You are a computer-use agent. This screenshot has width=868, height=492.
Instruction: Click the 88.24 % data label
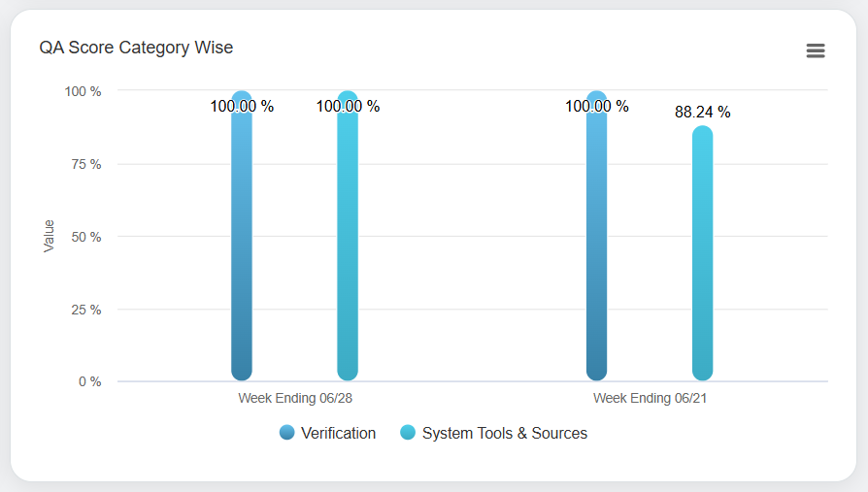click(702, 113)
